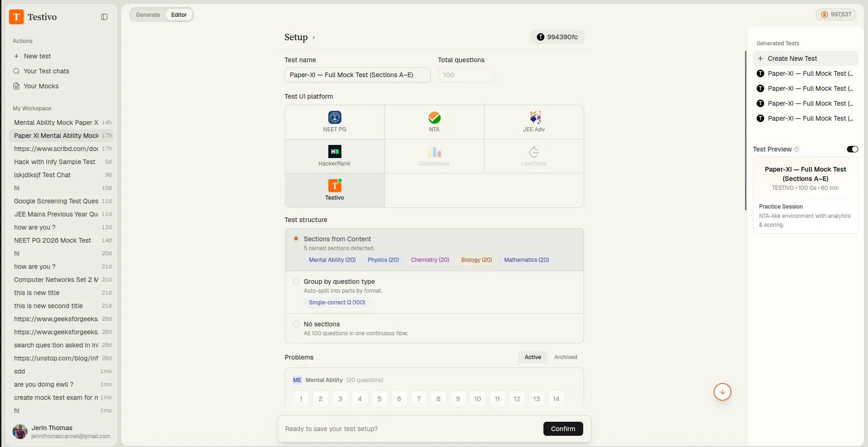Click Create New Test button
This screenshot has width=868, height=447.
click(805, 58)
